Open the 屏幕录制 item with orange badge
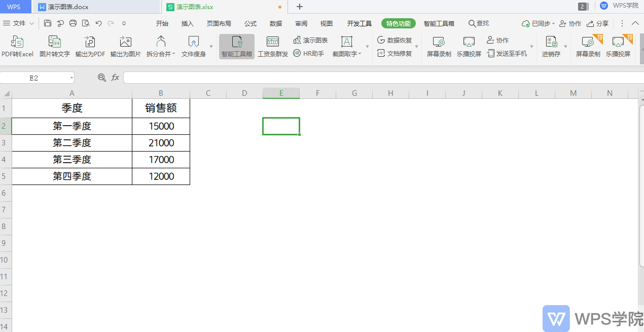 pos(588,47)
